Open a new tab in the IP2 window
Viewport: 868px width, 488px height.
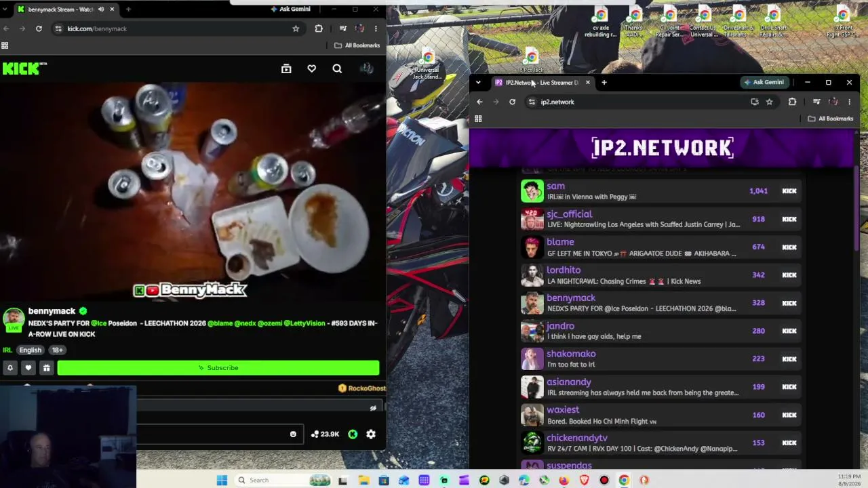click(604, 83)
